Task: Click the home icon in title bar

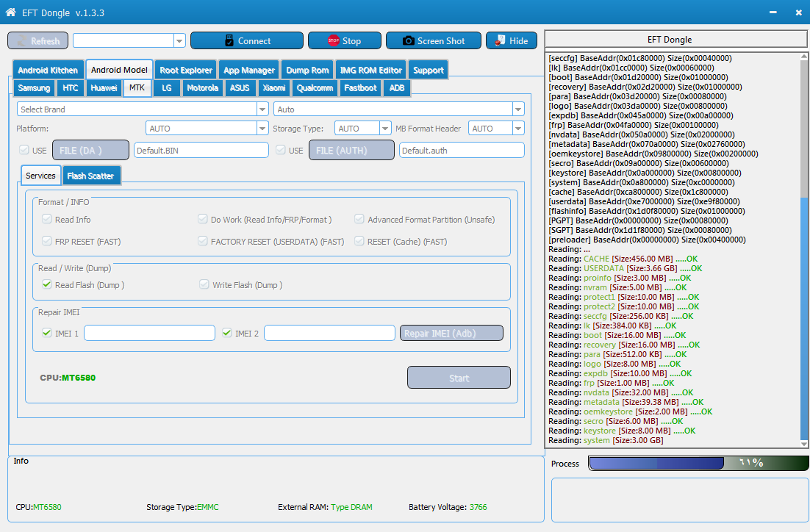Action: pos(10,12)
